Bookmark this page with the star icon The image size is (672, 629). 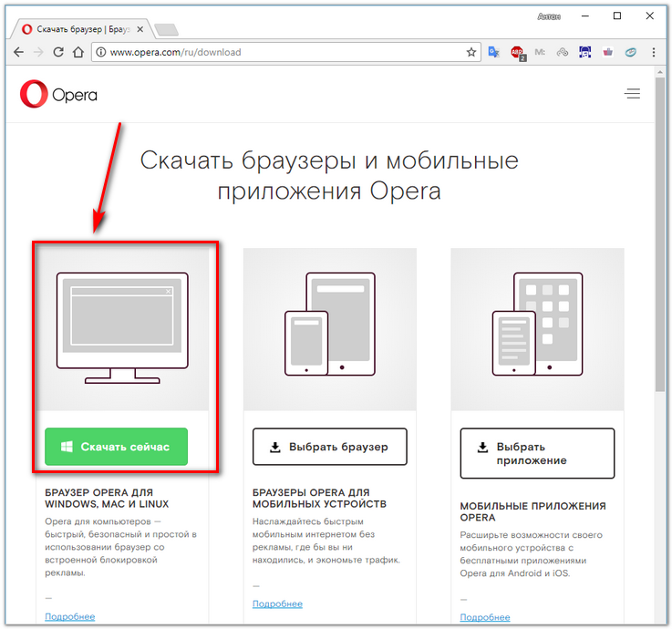pyautogui.click(x=471, y=52)
